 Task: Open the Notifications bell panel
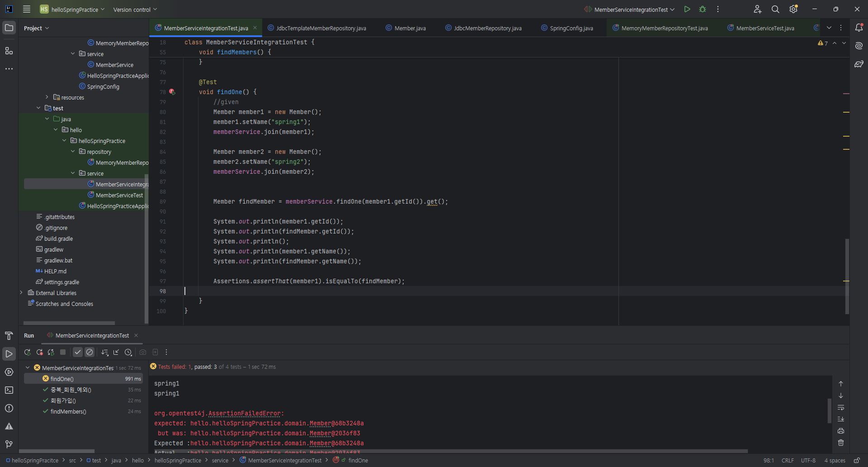(859, 28)
